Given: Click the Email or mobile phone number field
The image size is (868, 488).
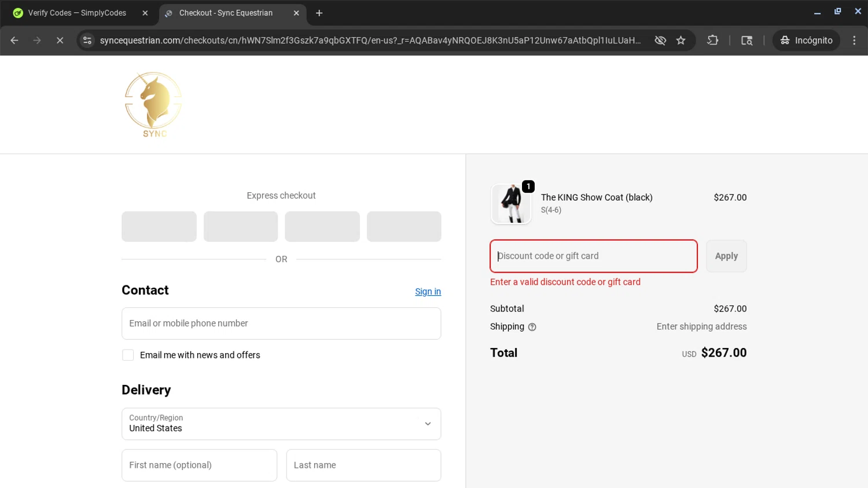Looking at the screenshot, I should point(281,324).
